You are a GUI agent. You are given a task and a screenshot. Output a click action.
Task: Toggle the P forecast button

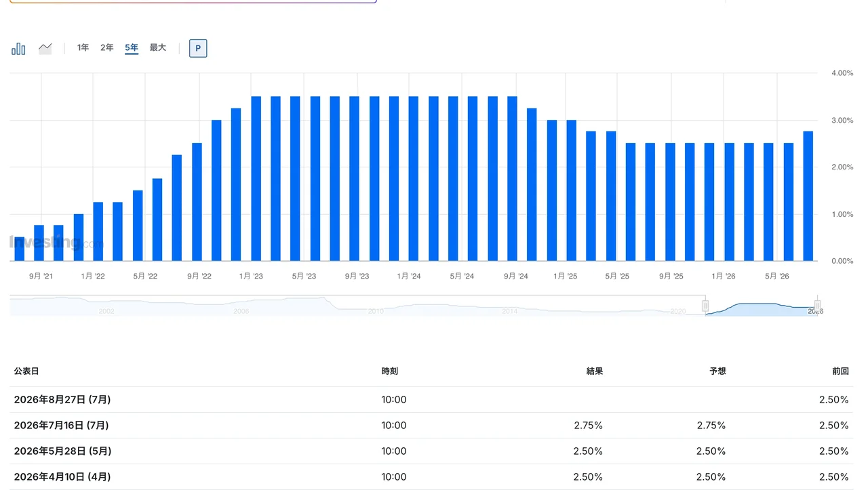[198, 48]
